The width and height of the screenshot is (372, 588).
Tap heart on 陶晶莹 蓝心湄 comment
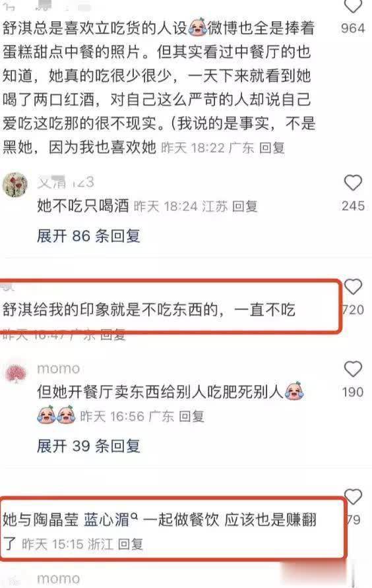[x=353, y=497]
